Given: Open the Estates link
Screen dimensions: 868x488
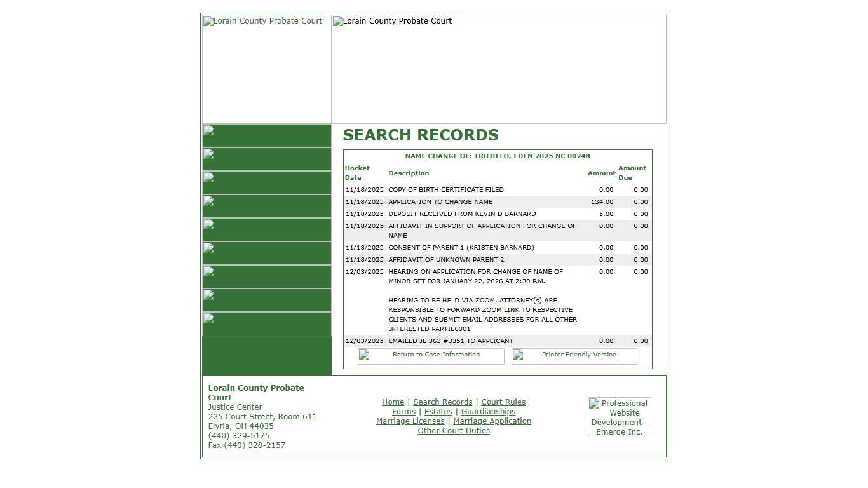Looking at the screenshot, I should tap(438, 411).
